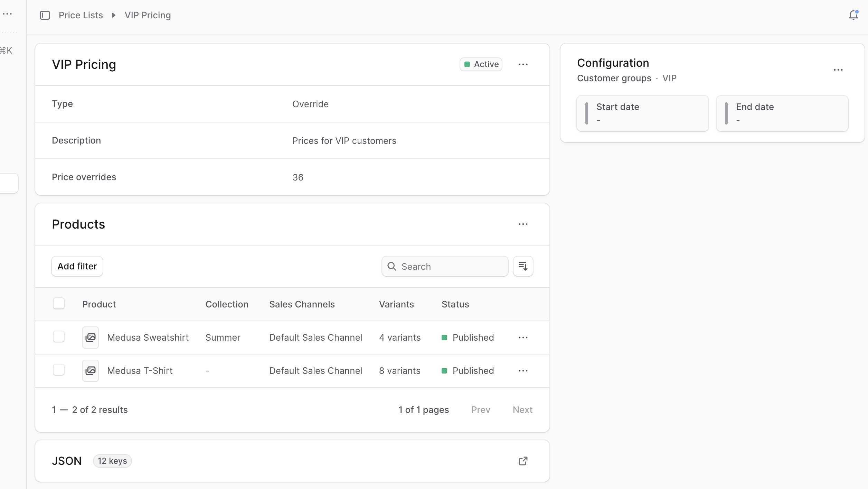The image size is (868, 489).
Task: Open Products section actions menu
Action: coord(523,224)
